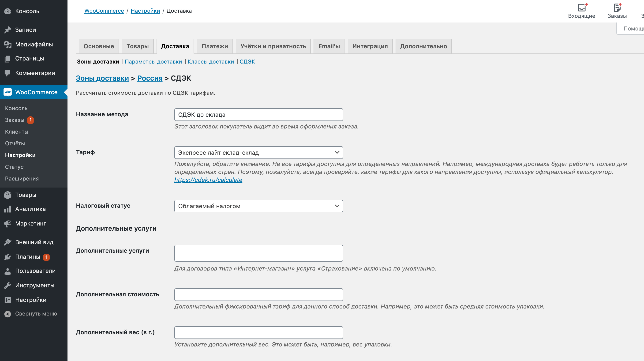
Task: Click the Products box icon in sidebar
Action: point(8,195)
